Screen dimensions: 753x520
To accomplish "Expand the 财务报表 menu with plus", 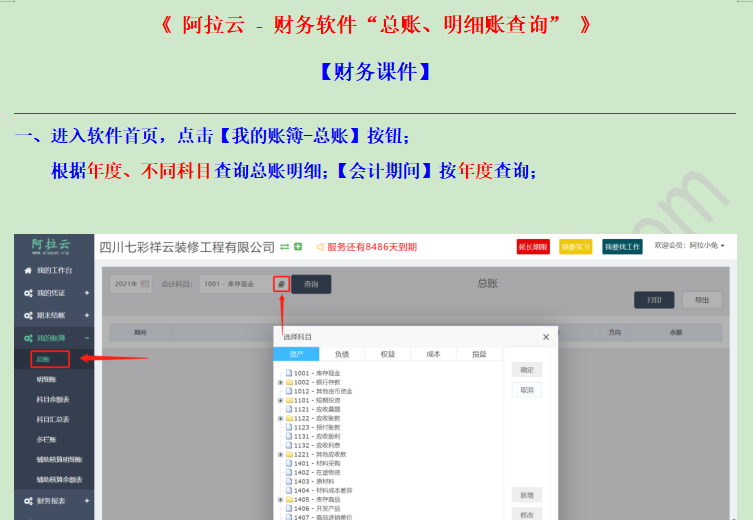I will pos(87,501).
